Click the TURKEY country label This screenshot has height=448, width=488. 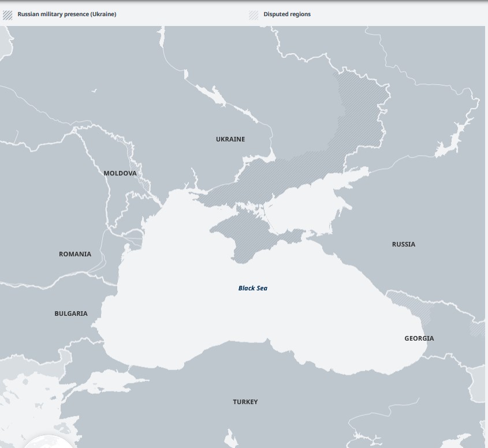(245, 402)
